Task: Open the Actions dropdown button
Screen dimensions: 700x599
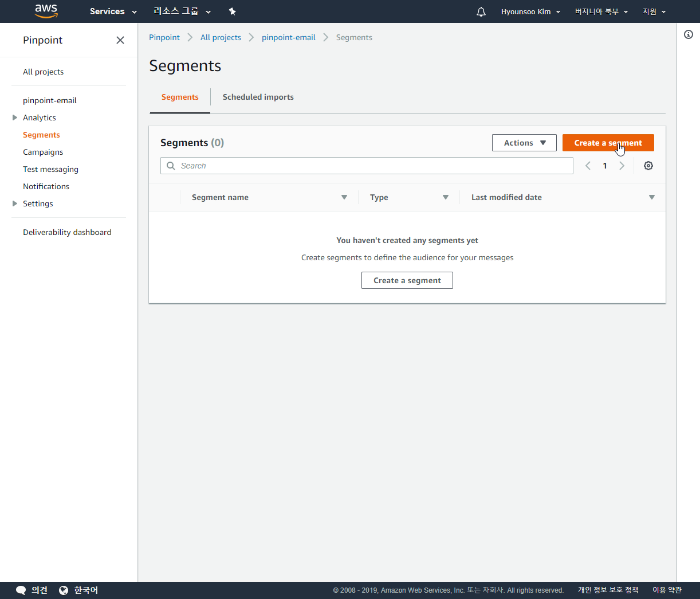Action: [524, 143]
